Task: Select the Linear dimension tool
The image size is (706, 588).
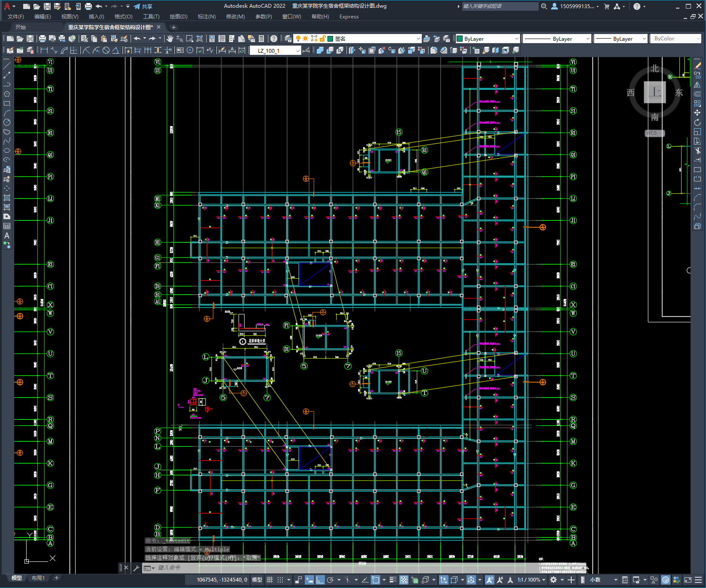Action: click(x=44, y=50)
